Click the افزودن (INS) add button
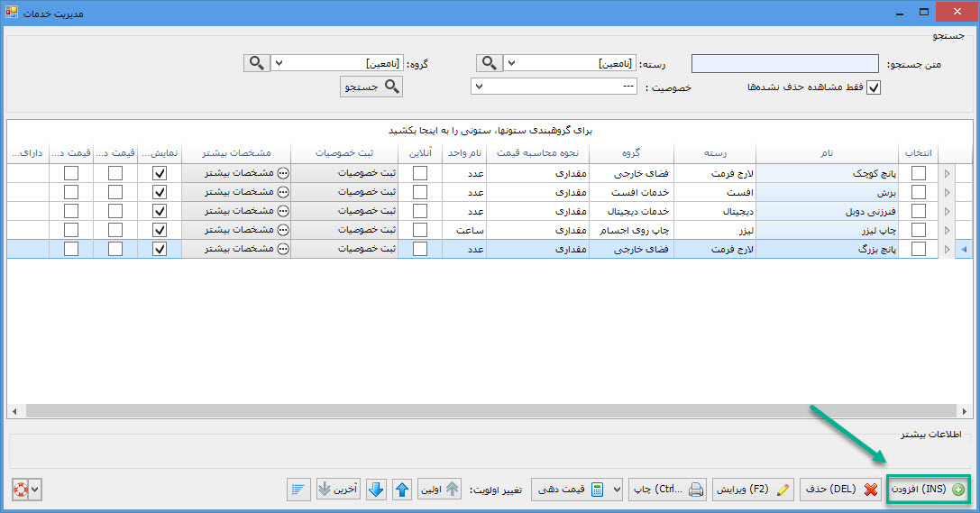The width and height of the screenshot is (980, 513). 928,490
